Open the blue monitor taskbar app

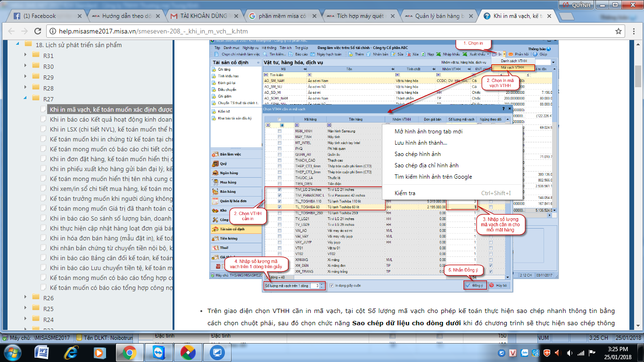(217, 352)
